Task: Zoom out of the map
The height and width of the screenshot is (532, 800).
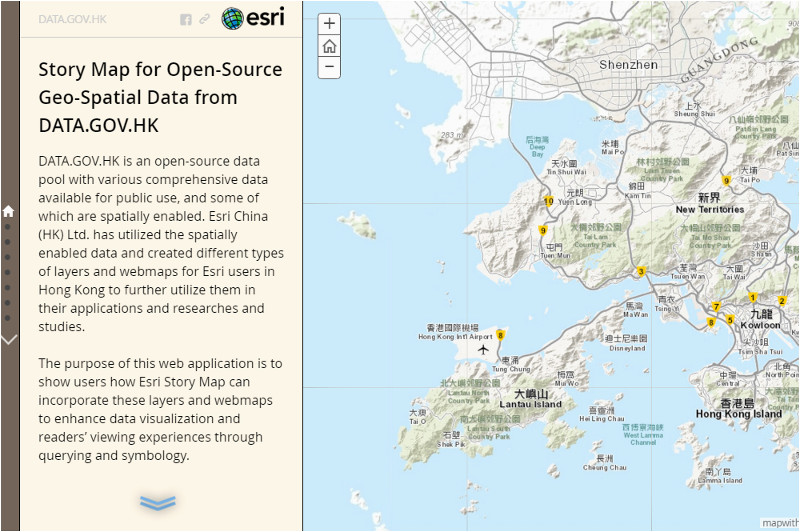Action: (x=329, y=67)
